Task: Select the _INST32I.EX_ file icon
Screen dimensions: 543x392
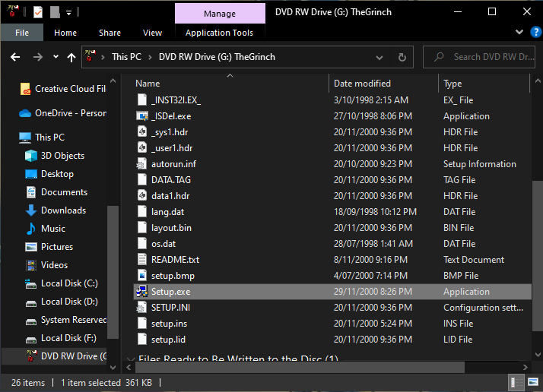Action: coord(142,100)
